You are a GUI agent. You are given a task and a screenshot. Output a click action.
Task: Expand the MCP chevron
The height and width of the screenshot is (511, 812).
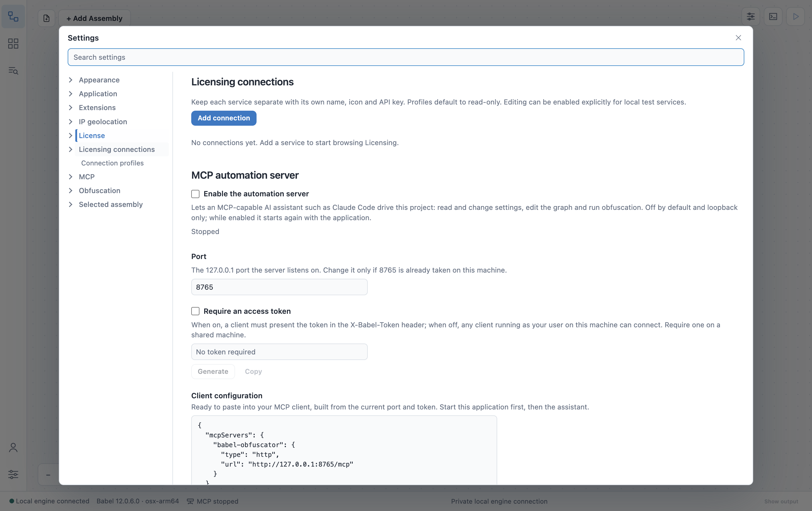(71, 177)
